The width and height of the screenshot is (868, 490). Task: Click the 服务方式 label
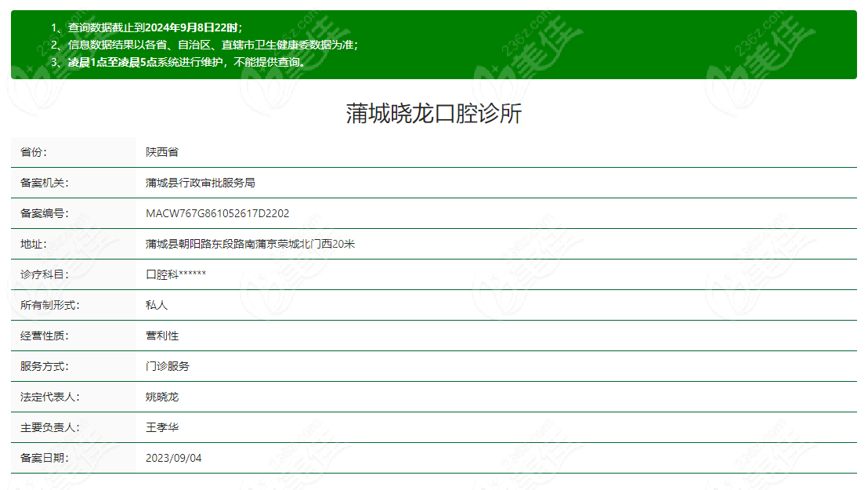click(45, 366)
